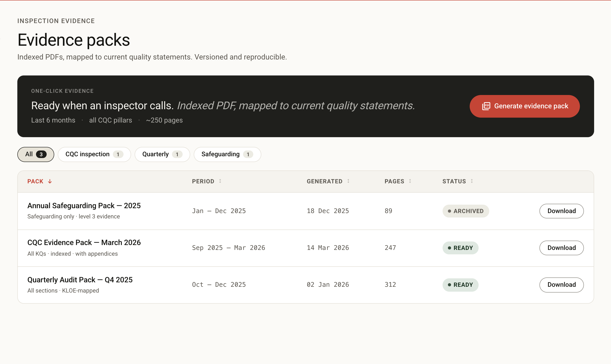
Task: Click page count '312'
Action: click(x=390, y=285)
